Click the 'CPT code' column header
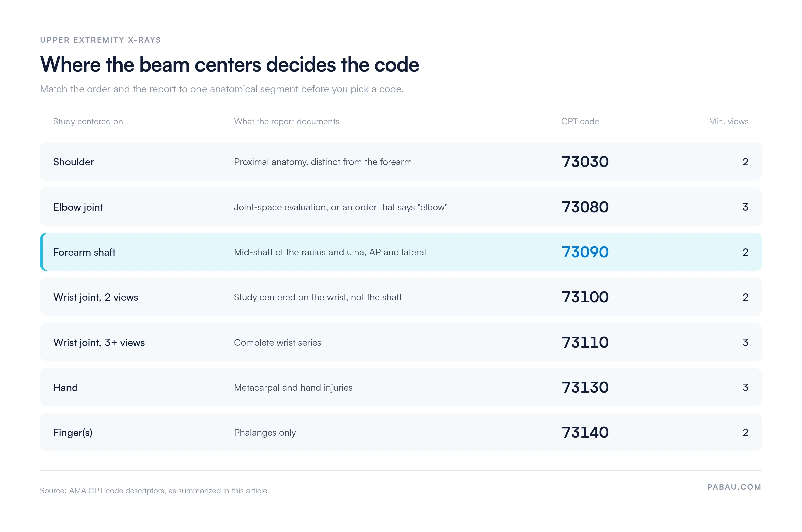The height and width of the screenshot is (532, 802). [x=580, y=121]
